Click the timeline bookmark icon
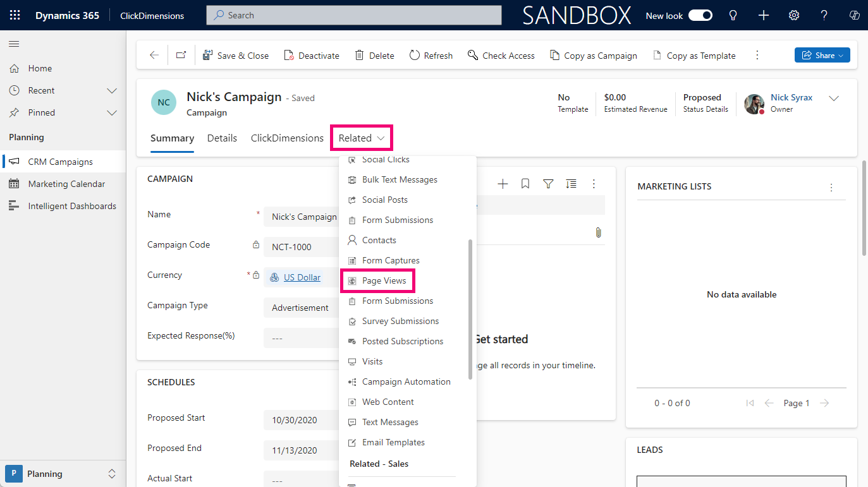This screenshot has height=487, width=868. pyautogui.click(x=525, y=184)
